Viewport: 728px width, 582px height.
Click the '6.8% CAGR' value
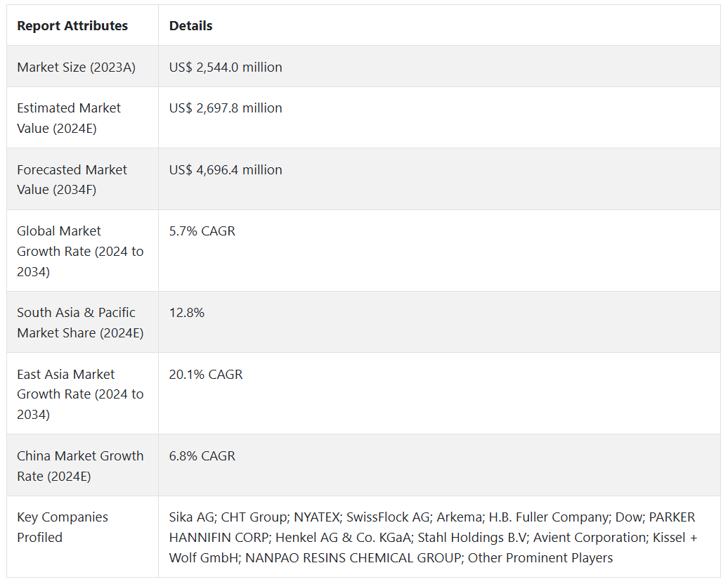(202, 456)
